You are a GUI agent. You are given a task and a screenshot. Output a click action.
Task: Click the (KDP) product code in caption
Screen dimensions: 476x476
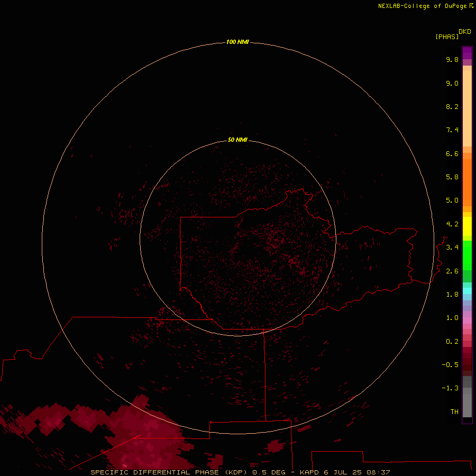tap(237, 472)
